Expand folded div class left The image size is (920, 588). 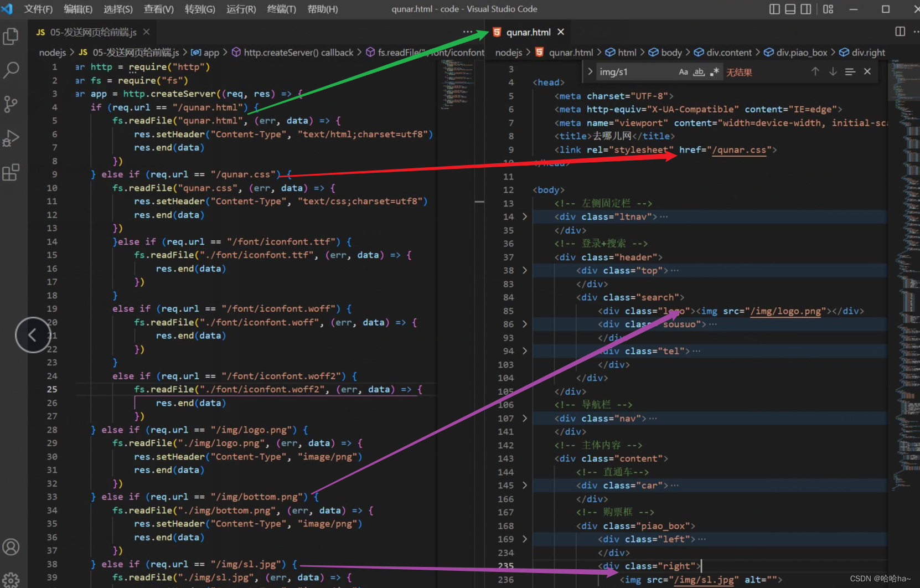click(x=525, y=539)
